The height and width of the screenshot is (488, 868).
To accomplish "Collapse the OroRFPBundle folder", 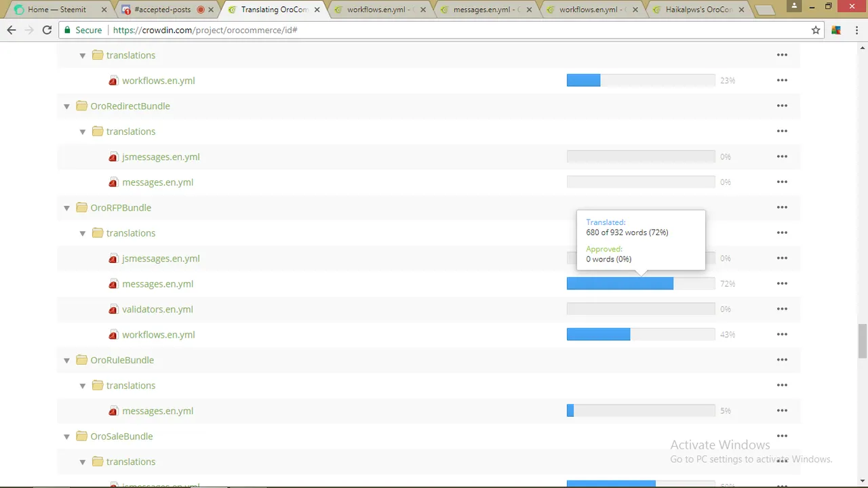I will tap(66, 208).
